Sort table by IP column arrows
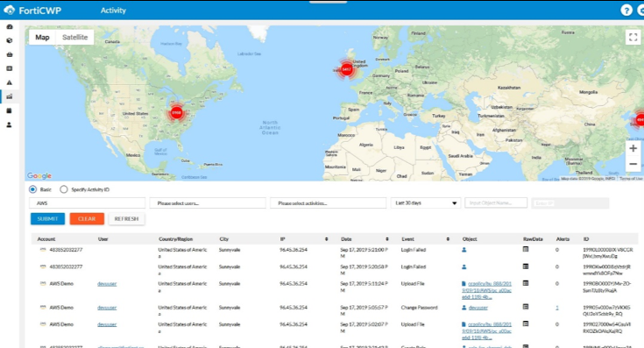This screenshot has height=348, width=644. (327, 239)
